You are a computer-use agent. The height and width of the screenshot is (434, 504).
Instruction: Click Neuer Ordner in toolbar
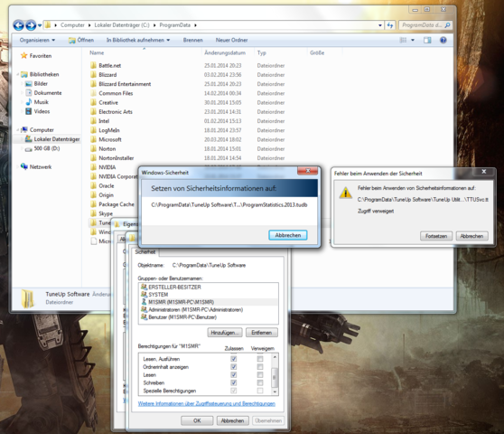tap(231, 40)
